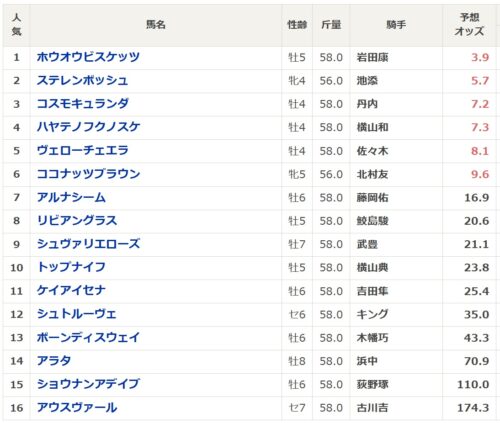Click the コスモキュランダ horse name

(x=82, y=104)
